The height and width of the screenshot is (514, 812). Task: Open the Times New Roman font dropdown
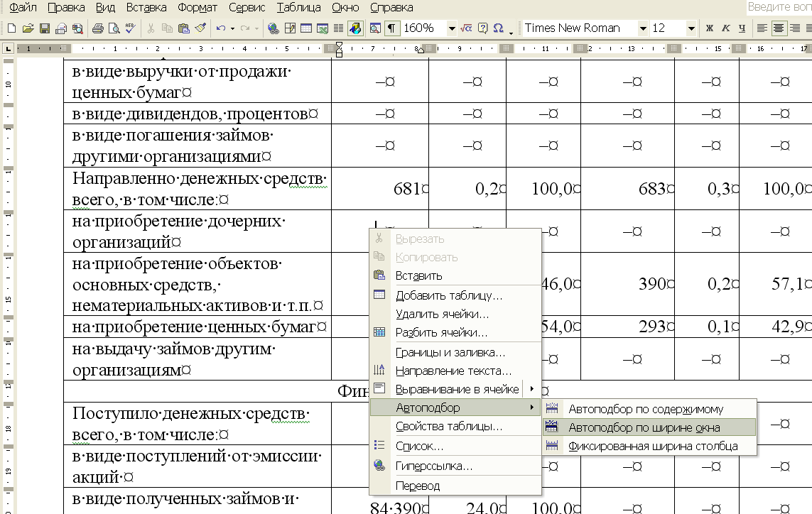pos(643,28)
